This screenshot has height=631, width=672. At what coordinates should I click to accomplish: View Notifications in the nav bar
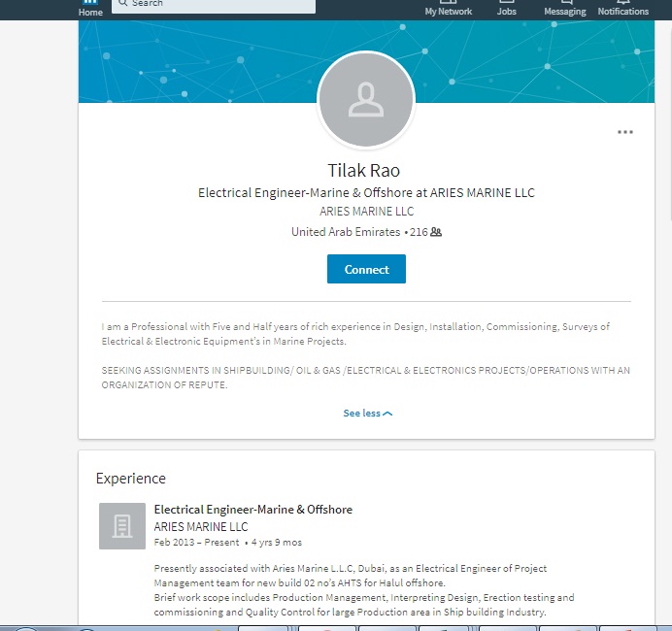pyautogui.click(x=623, y=9)
